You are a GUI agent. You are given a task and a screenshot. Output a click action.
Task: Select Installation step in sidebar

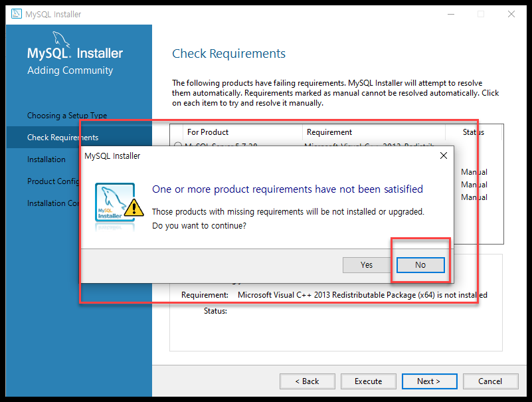click(x=46, y=159)
